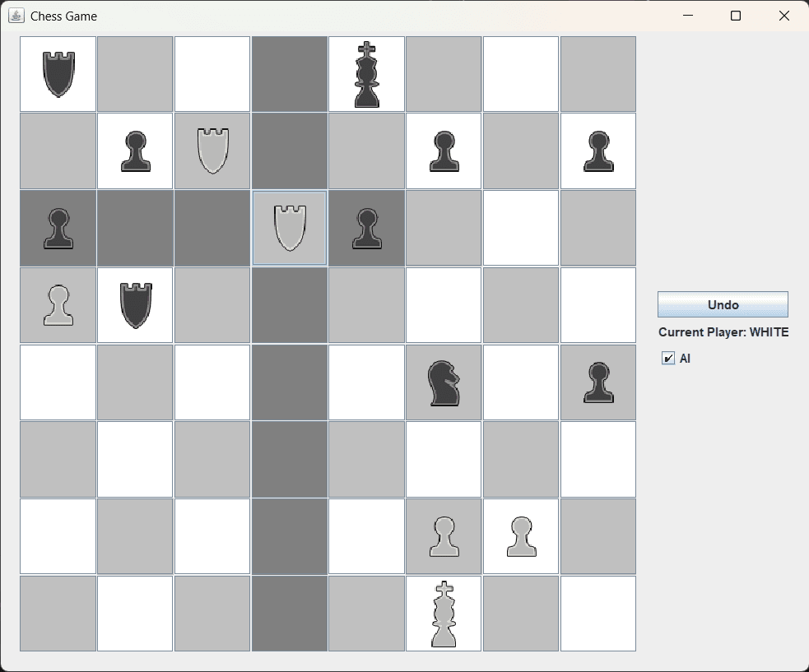Click the highlighted empty square d1
This screenshot has height=672, width=809.
click(x=290, y=614)
